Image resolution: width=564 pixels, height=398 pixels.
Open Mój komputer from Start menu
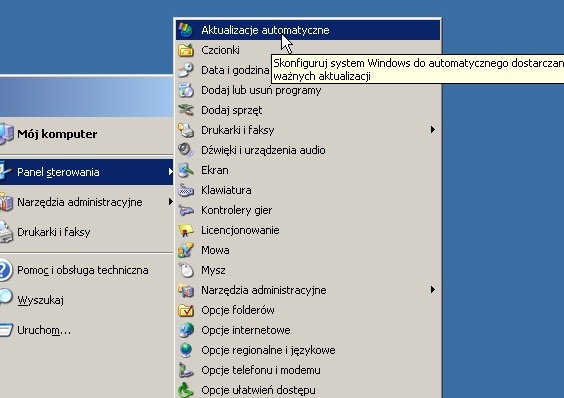click(x=86, y=134)
